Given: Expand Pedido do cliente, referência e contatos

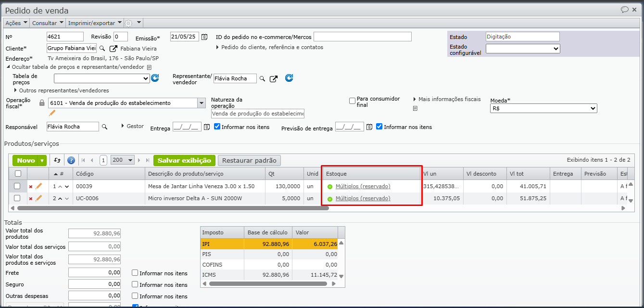Looking at the screenshot, I should [x=269, y=47].
